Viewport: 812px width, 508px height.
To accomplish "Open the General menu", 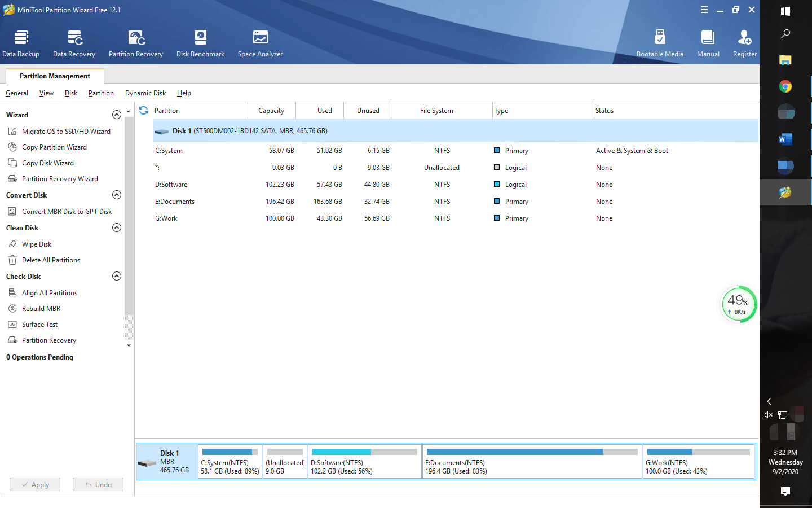I will [17, 93].
